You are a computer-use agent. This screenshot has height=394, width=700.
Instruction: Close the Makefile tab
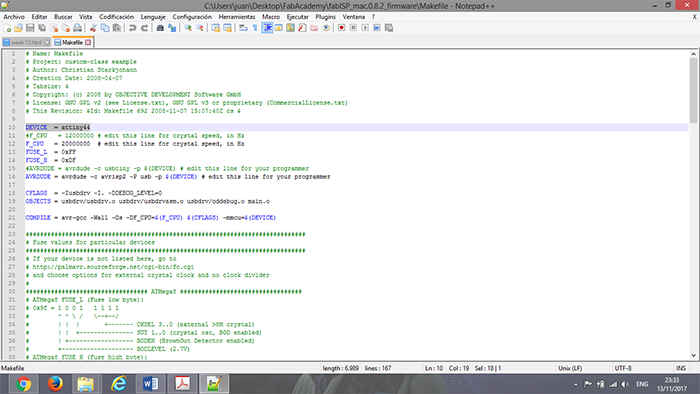88,42
